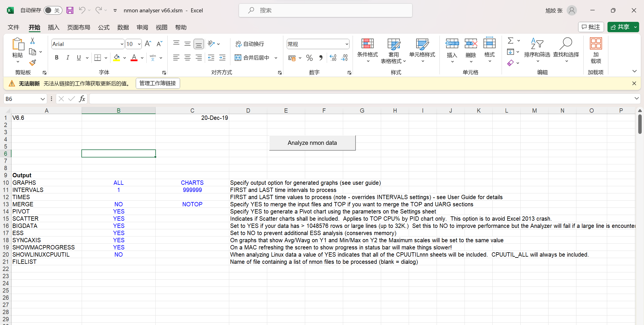Click the insert function fx icon
644x325 pixels.
coord(82,99)
